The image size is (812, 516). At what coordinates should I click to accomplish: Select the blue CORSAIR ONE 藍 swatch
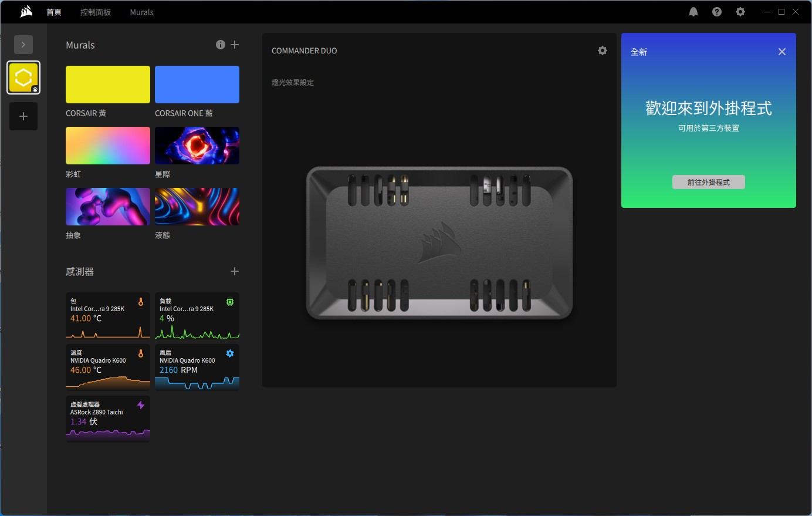pos(197,85)
